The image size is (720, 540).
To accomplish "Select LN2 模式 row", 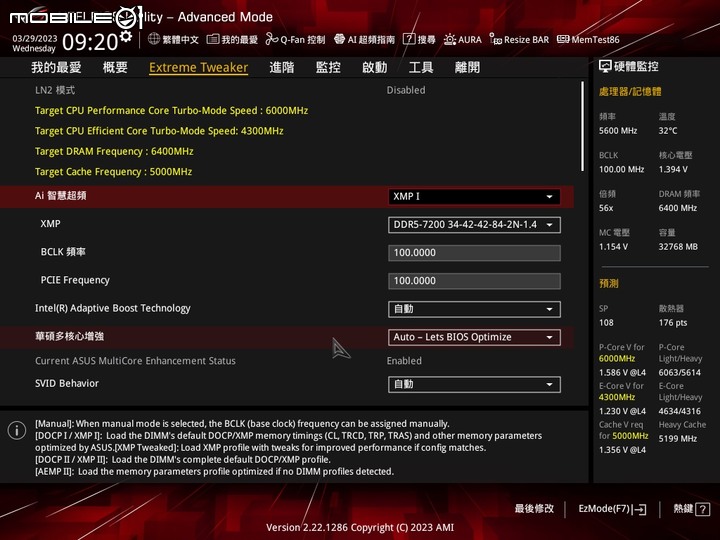I will coord(287,90).
